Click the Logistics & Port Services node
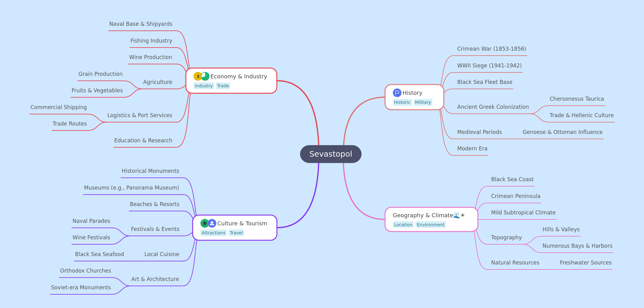The height and width of the screenshot is (308, 644). pyautogui.click(x=139, y=115)
